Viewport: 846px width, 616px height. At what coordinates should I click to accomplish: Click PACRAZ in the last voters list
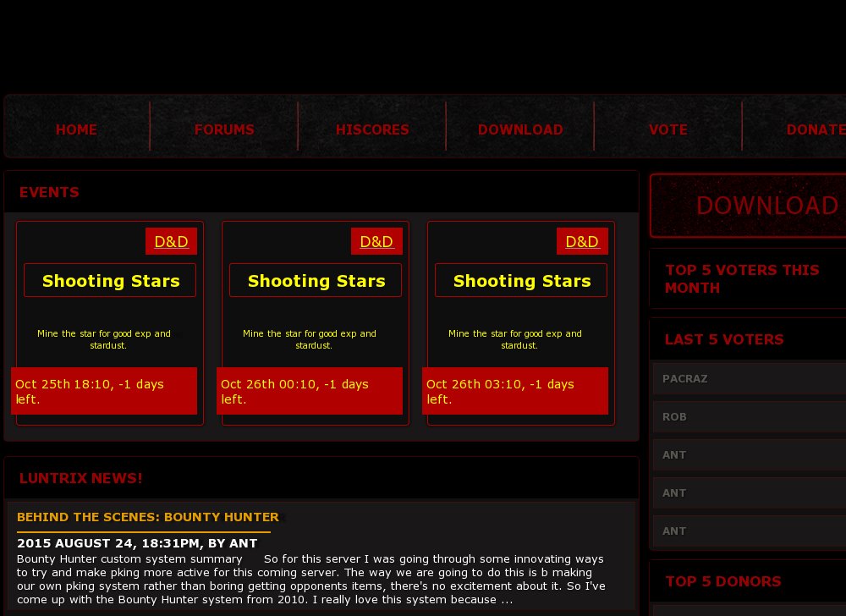point(685,379)
